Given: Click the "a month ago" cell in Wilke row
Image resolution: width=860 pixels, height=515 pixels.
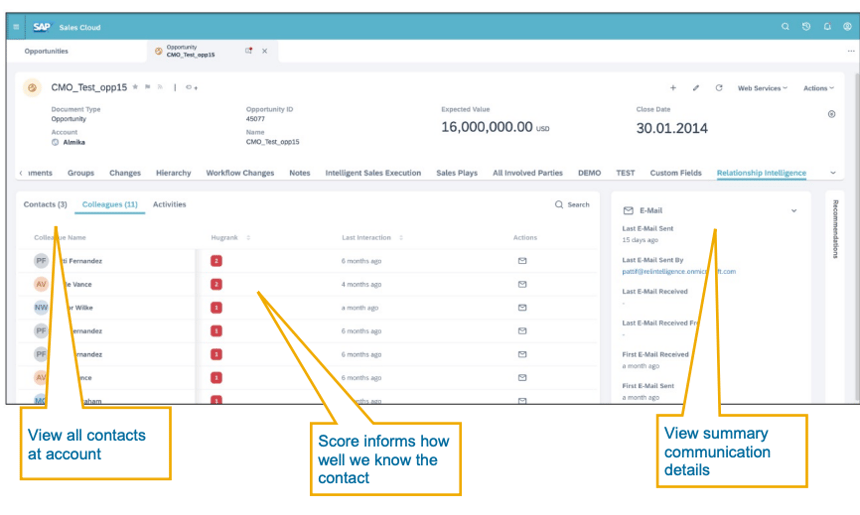Looking at the screenshot, I should [x=360, y=308].
